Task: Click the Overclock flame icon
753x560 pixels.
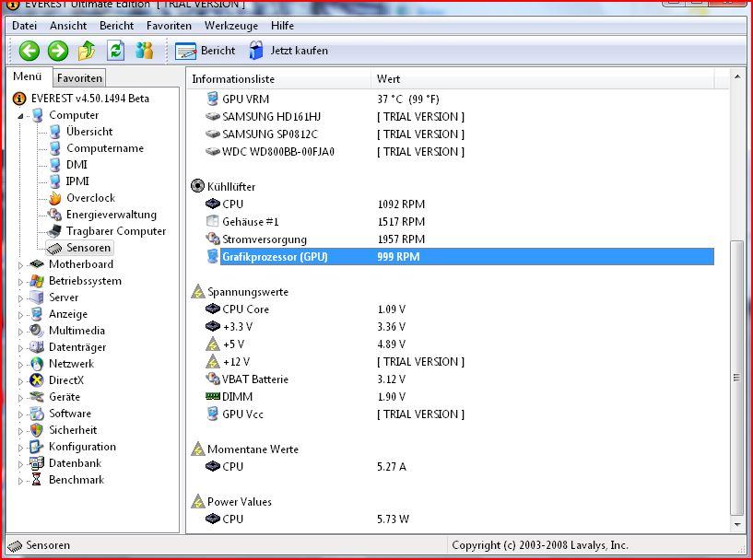Action: tap(55, 198)
